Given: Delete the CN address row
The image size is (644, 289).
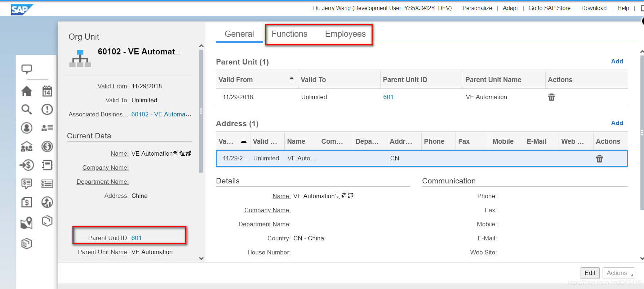Looking at the screenshot, I should tap(599, 159).
